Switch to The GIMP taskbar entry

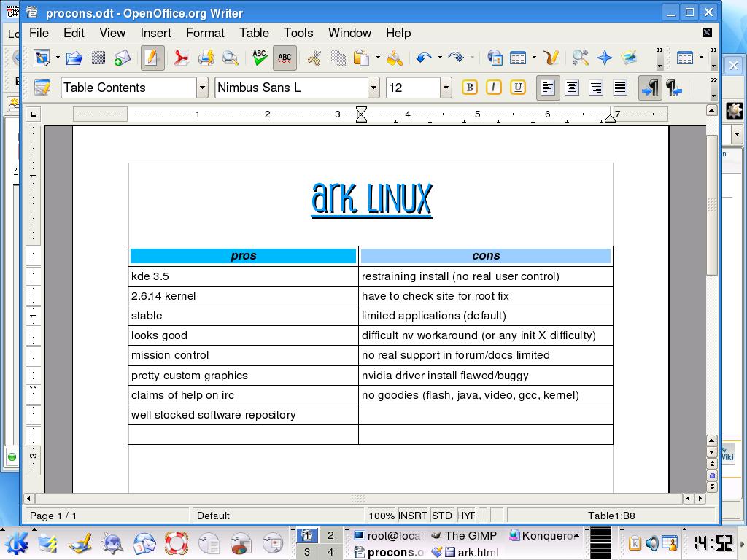point(465,536)
